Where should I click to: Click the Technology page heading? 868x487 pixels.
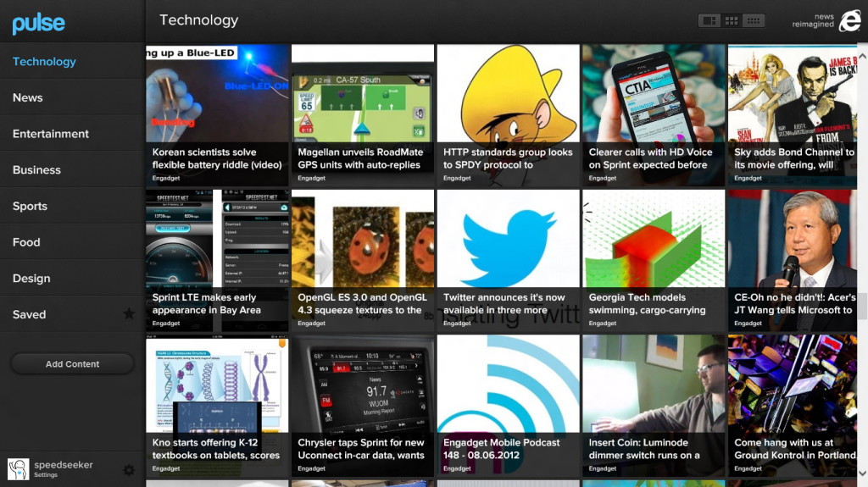click(198, 20)
